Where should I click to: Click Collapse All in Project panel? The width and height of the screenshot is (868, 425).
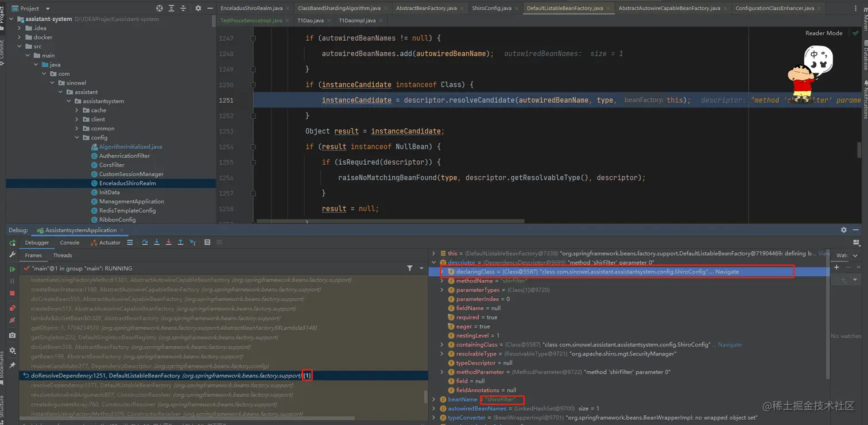(x=184, y=8)
